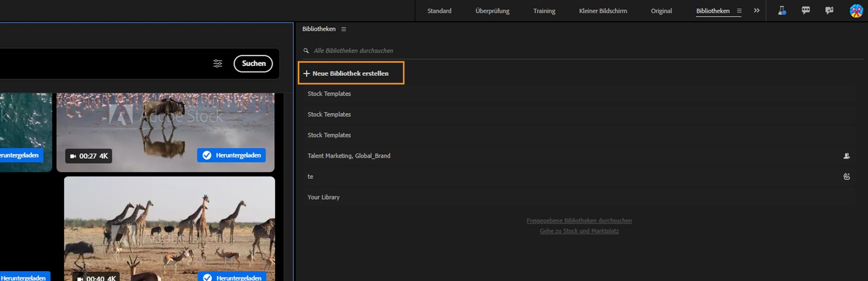Open the beaker beta features icon
Image resolution: width=868 pixels, height=281 pixels.
click(782, 10)
